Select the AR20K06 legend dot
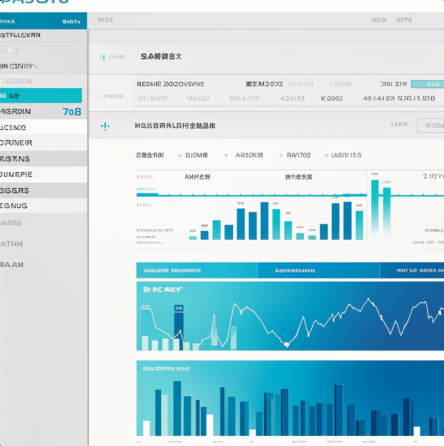The height and width of the screenshot is (446, 444). (226, 155)
